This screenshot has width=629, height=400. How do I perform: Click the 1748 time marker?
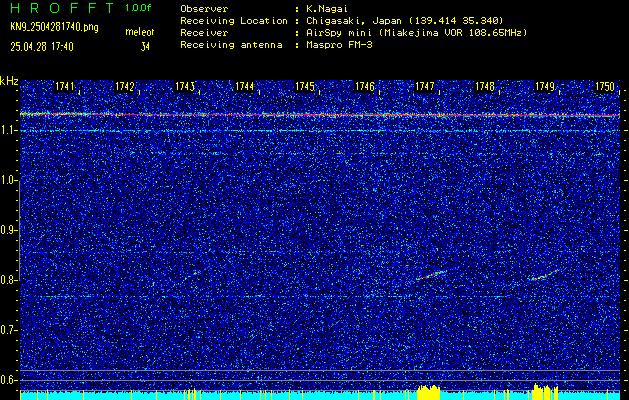coord(485,86)
